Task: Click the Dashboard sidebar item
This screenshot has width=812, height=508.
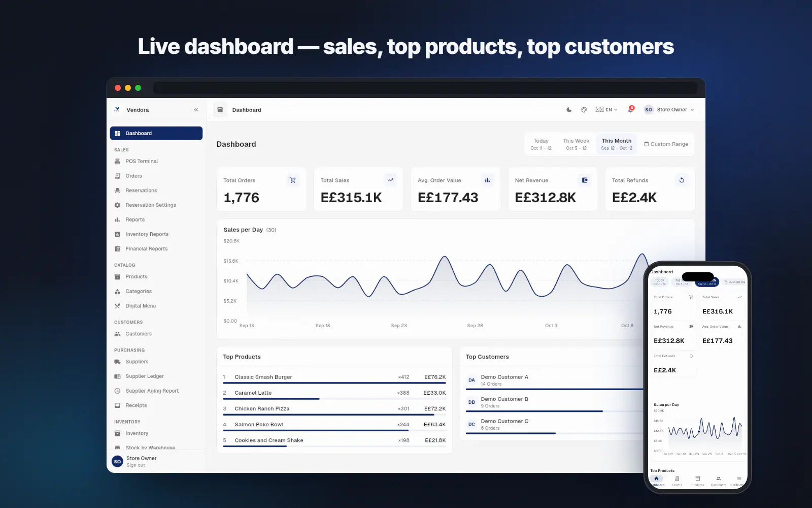Action: coord(156,134)
